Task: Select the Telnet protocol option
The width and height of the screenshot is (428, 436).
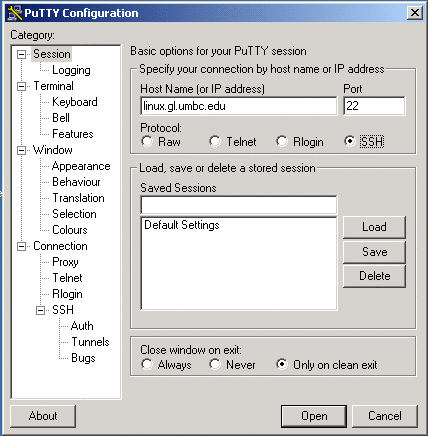Action: [x=215, y=141]
